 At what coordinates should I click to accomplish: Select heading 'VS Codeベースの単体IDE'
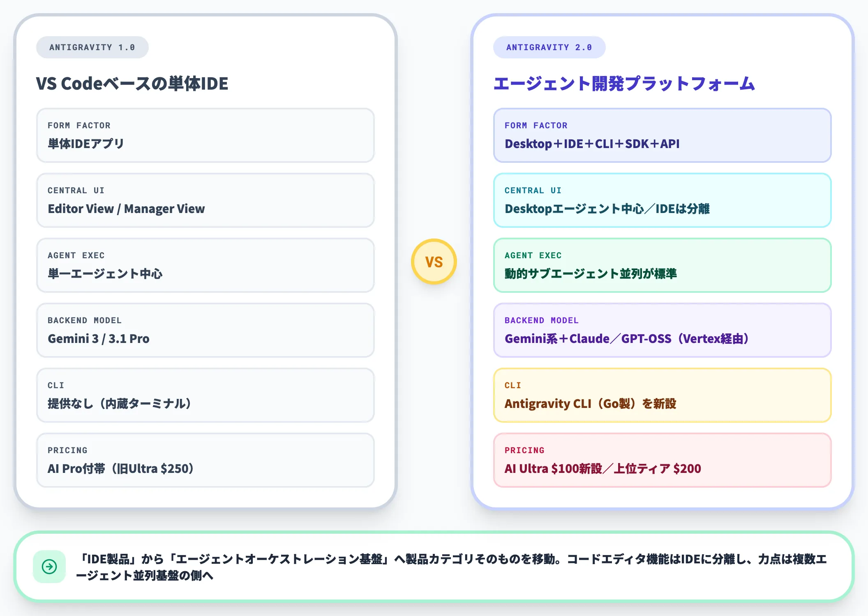[x=132, y=83]
